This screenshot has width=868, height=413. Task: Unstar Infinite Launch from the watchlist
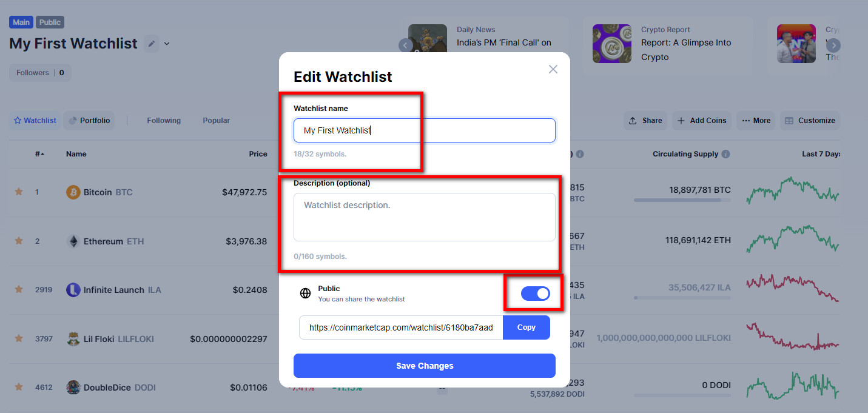(19, 289)
